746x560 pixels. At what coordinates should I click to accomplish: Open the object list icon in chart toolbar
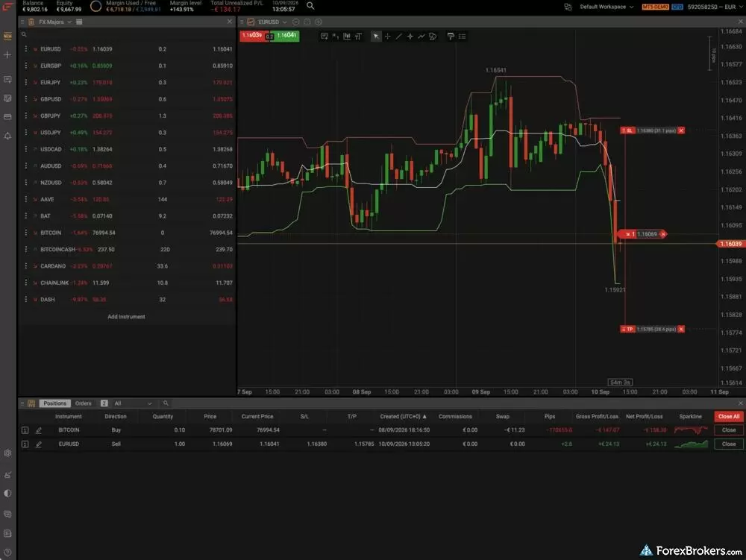point(462,36)
